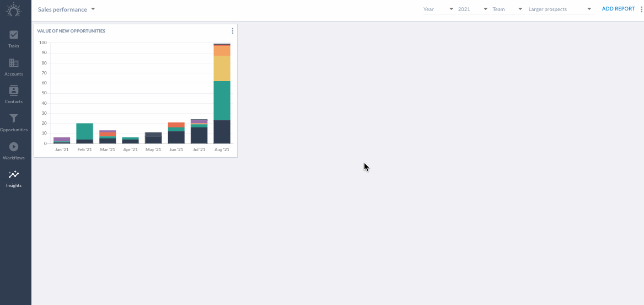The image size is (644, 305).
Task: Click the Feb '21 teal bar
Action: [84, 131]
